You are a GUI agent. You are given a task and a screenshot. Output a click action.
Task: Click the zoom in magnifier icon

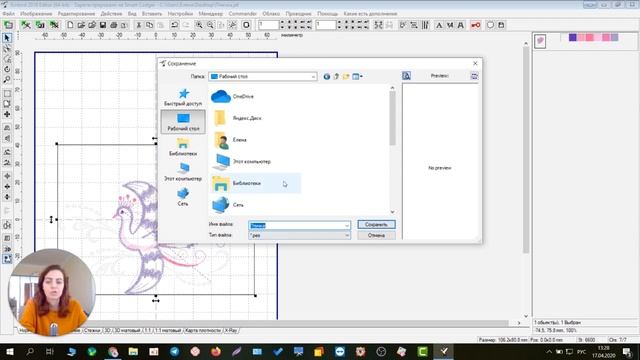(199, 25)
